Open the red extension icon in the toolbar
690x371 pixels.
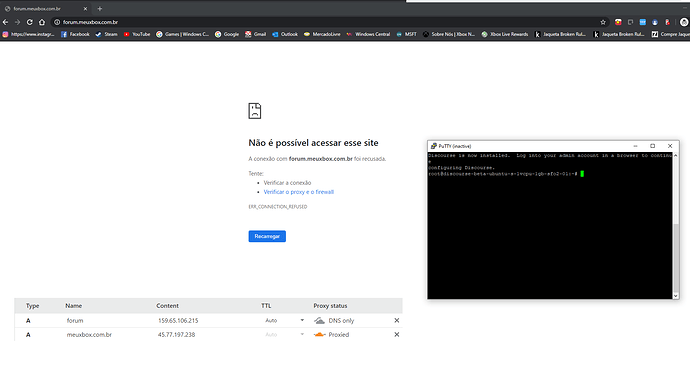(x=618, y=22)
